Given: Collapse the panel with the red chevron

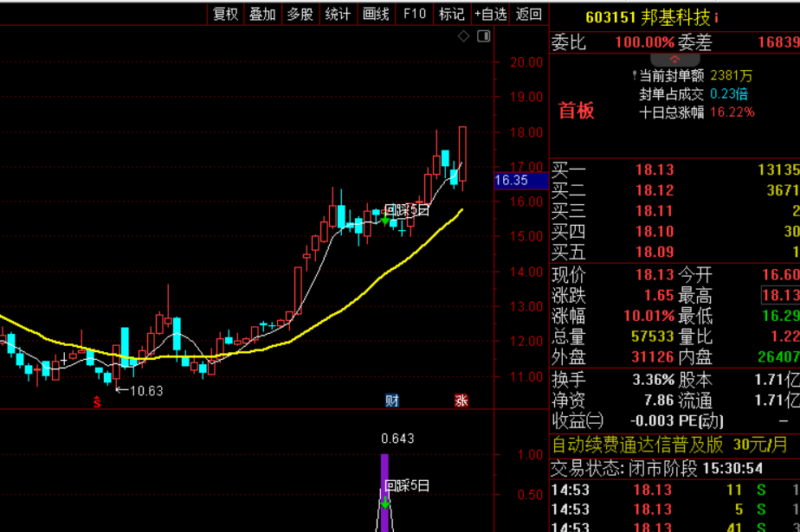Looking at the screenshot, I should tap(674, 60).
